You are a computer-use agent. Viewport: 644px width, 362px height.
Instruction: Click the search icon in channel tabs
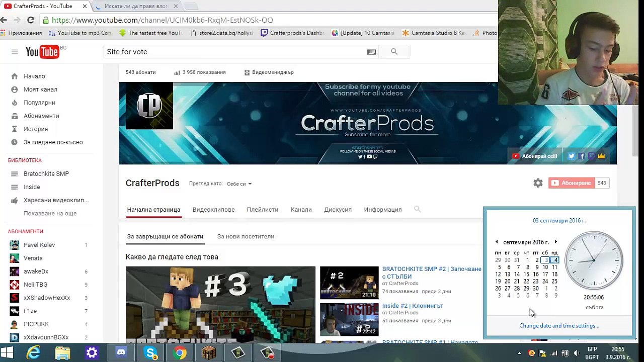417,209
